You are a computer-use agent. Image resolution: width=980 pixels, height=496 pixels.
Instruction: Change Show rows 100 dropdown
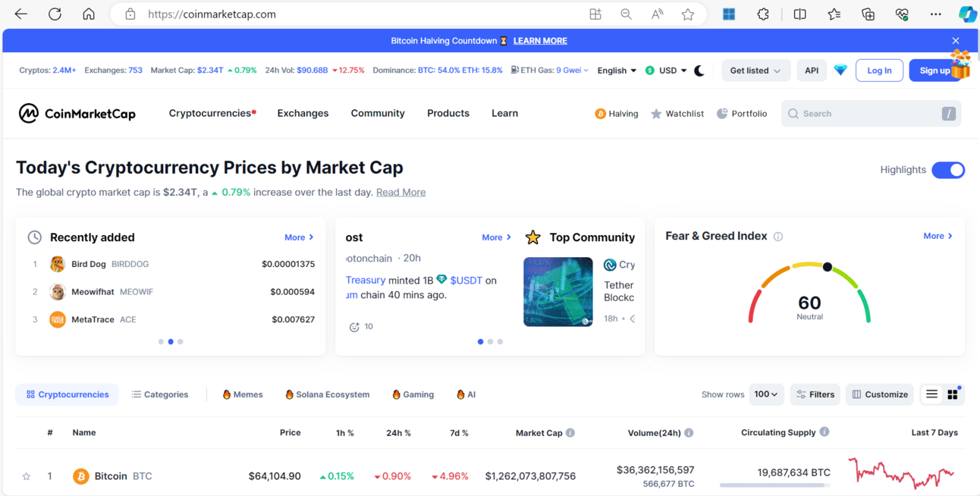[x=766, y=394]
